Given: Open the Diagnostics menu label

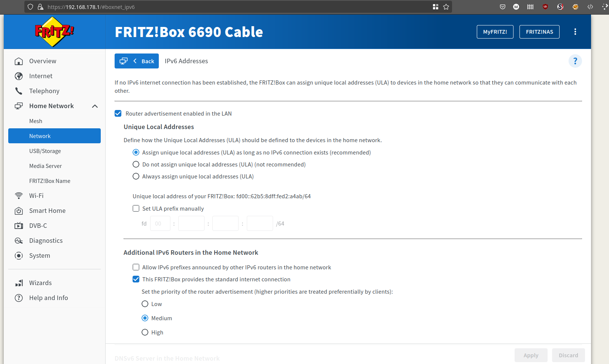Looking at the screenshot, I should coord(46,241).
